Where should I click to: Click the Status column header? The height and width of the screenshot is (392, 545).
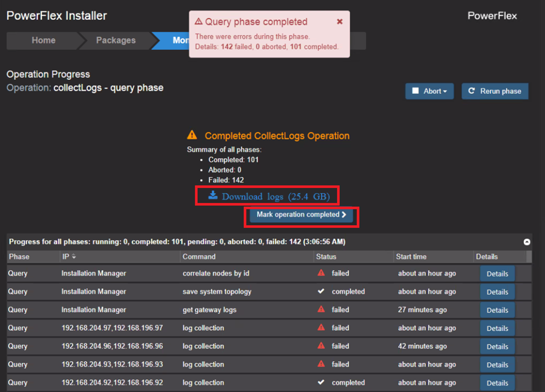[x=326, y=257]
